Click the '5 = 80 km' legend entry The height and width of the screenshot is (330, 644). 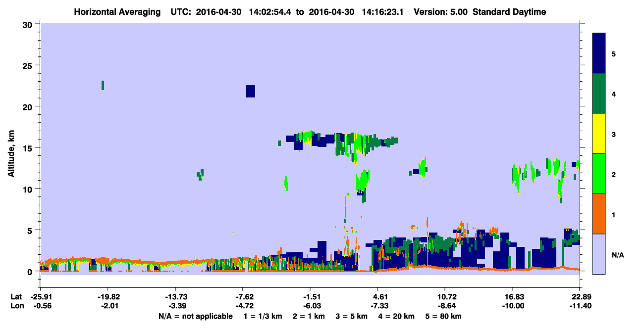pos(444,316)
